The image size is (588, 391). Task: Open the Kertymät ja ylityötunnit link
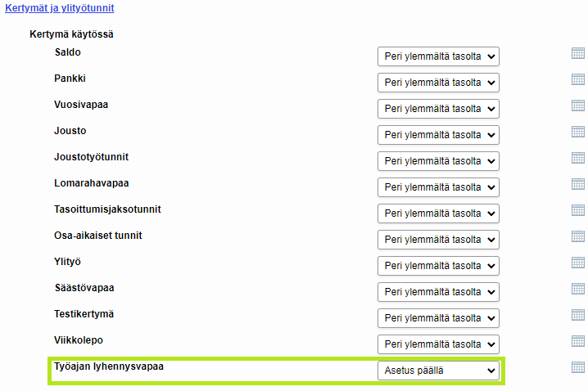60,8
